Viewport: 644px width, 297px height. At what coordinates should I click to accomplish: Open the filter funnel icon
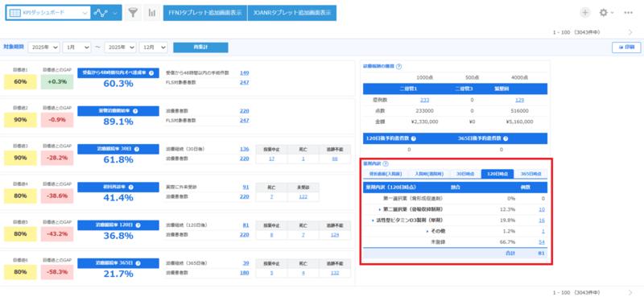point(132,13)
